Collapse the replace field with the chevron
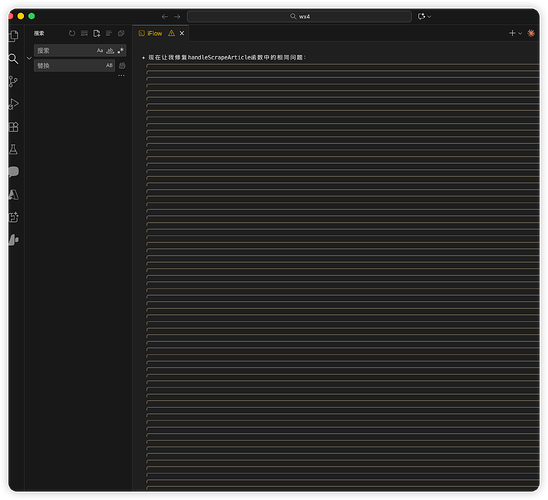 [29, 58]
